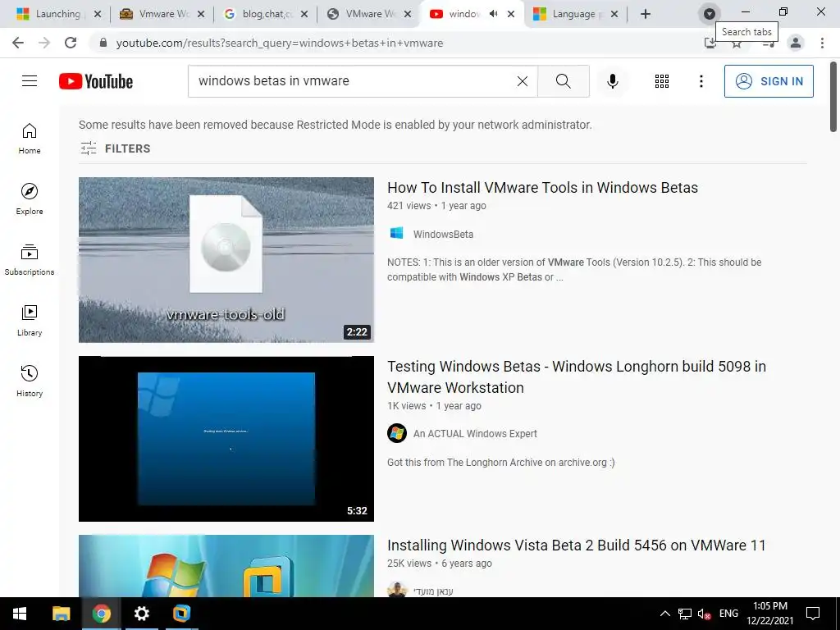This screenshot has height=630, width=840.
Task: Open YouTube apps grid icon
Action: [x=662, y=81]
